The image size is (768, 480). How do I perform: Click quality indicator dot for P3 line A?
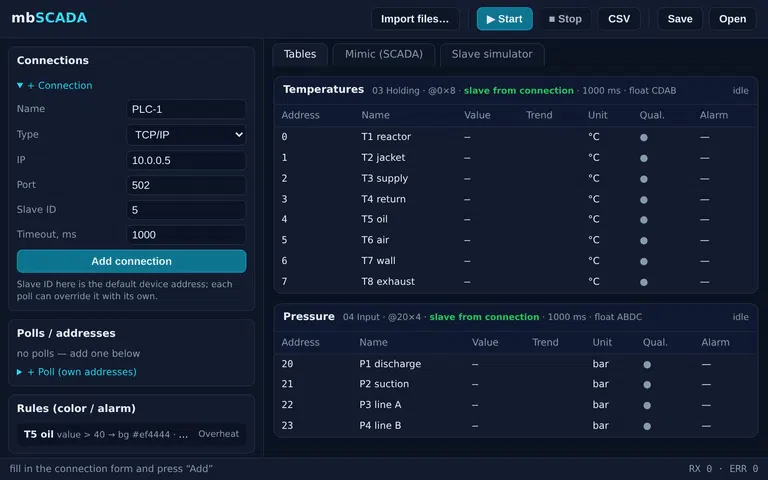pyautogui.click(x=647, y=406)
